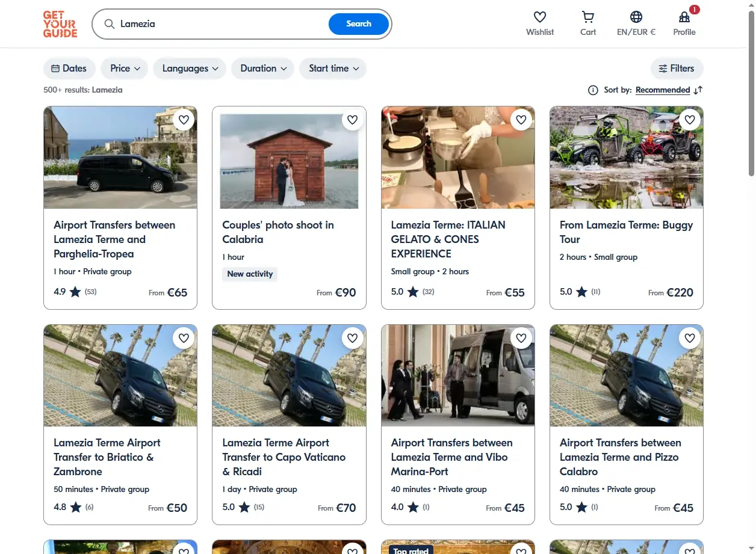The height and width of the screenshot is (554, 756).
Task: Open the Dates filter
Action: (x=69, y=69)
